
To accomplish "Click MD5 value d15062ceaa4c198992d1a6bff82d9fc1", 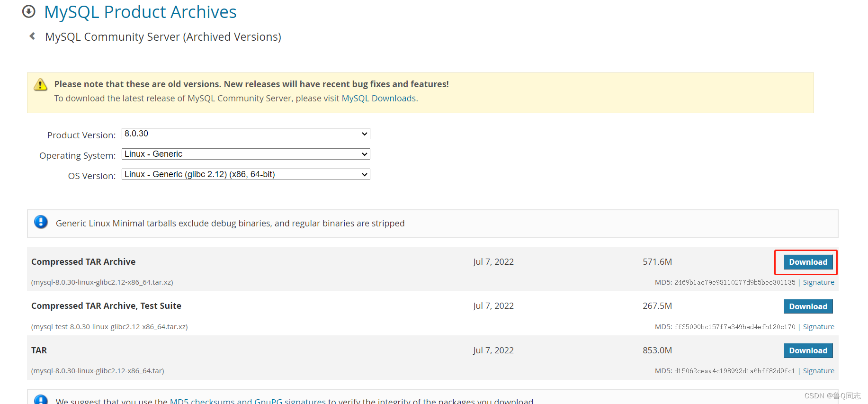I will click(734, 371).
